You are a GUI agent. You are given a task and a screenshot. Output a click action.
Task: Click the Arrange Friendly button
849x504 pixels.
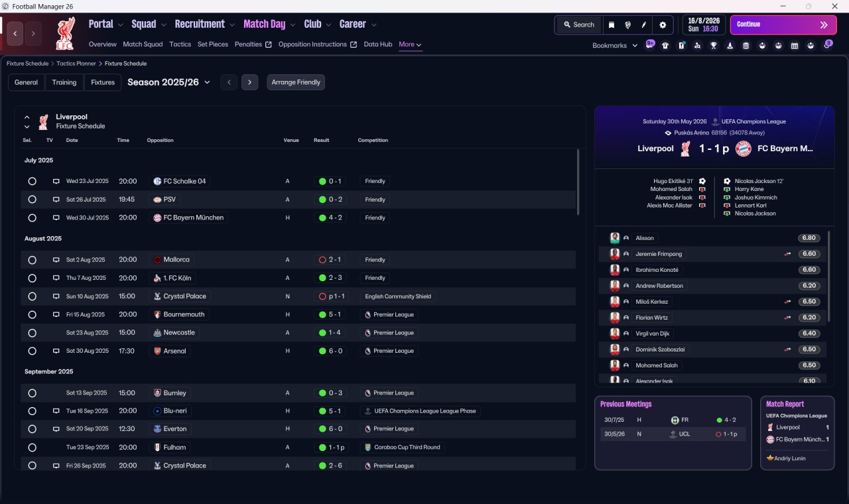pyautogui.click(x=296, y=82)
